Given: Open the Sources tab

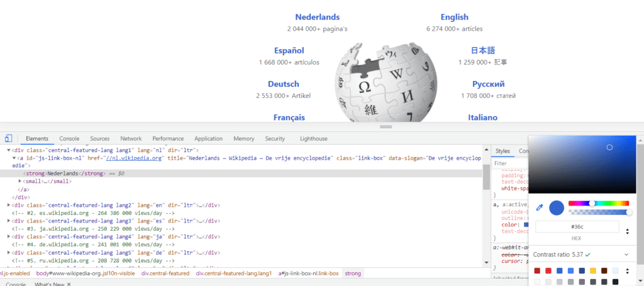Looking at the screenshot, I should 100,139.
